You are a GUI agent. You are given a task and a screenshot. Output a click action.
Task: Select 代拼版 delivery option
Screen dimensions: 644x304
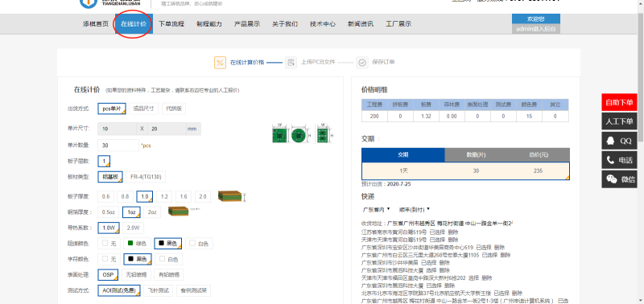pos(174,109)
